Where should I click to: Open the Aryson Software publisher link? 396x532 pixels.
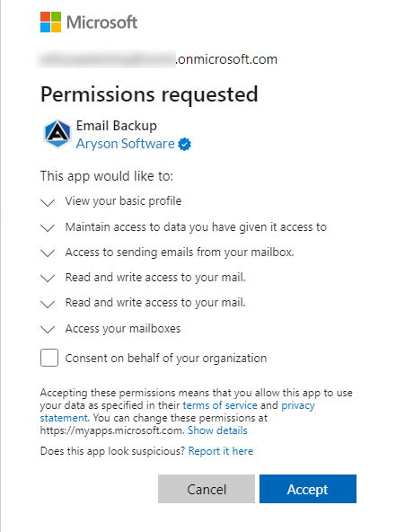pyautogui.click(x=125, y=144)
